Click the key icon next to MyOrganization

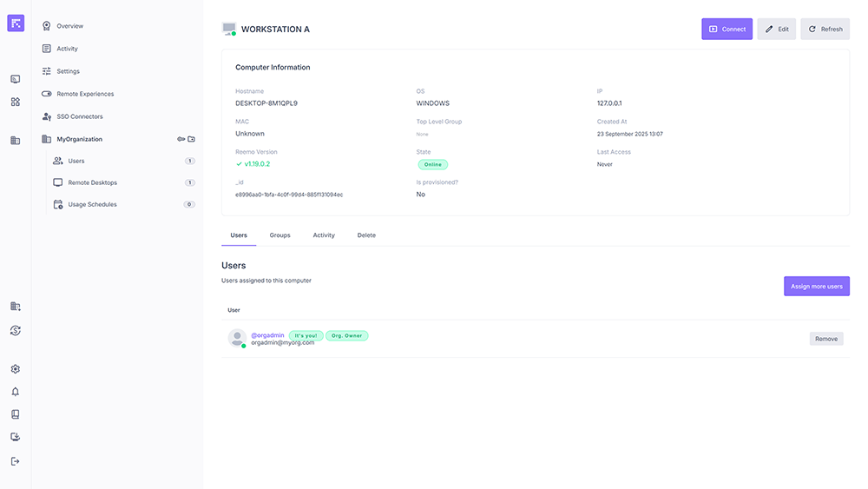[x=181, y=139]
